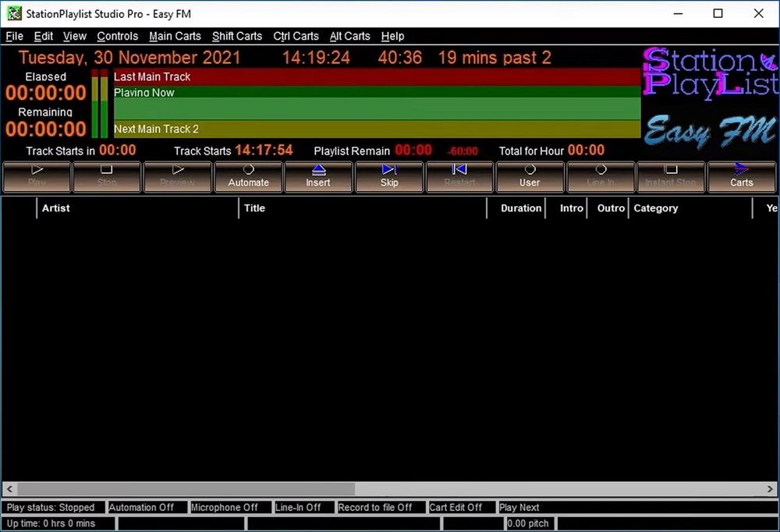Screen dimensions: 780x532
Task: Click the Elapsed time counter
Action: [x=46, y=93]
